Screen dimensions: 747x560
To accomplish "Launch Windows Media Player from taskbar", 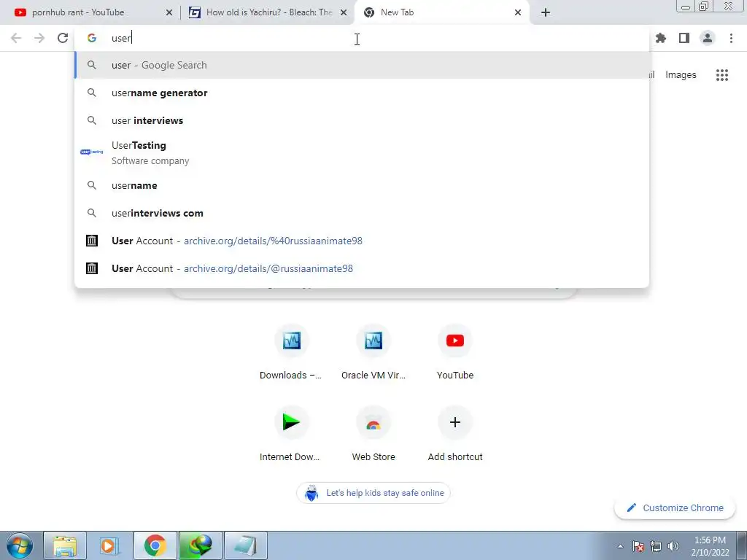I will [109, 545].
